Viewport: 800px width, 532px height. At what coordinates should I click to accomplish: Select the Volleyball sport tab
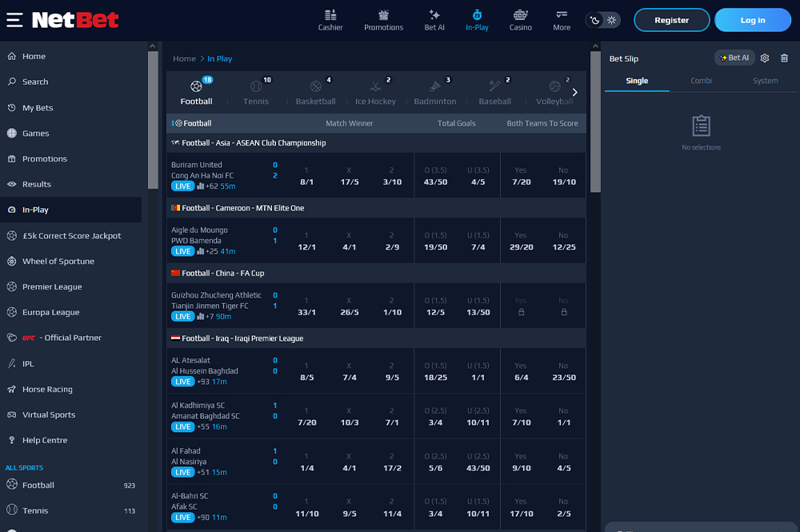coord(554,92)
